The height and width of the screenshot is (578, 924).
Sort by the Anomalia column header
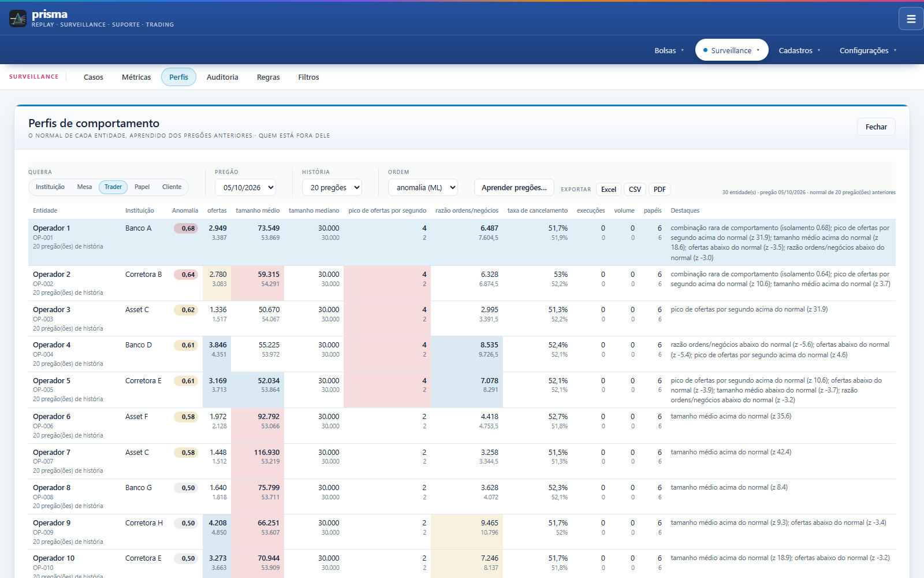pos(185,210)
